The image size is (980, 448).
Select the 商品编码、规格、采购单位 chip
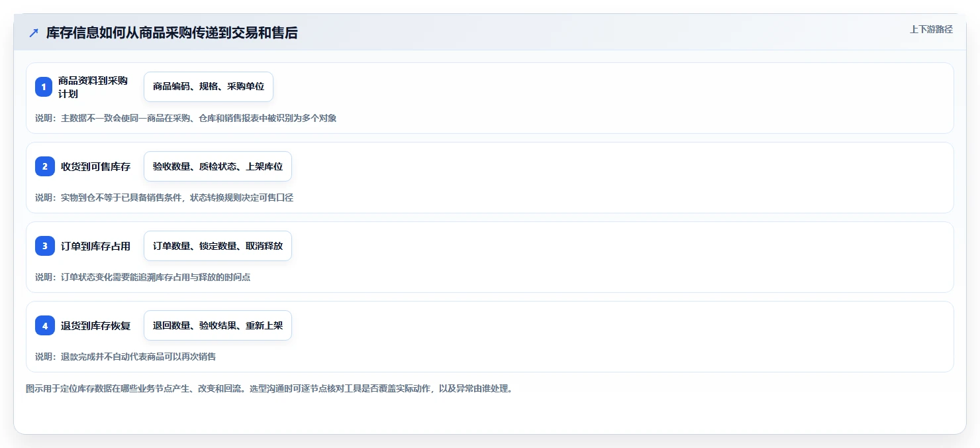coord(209,87)
